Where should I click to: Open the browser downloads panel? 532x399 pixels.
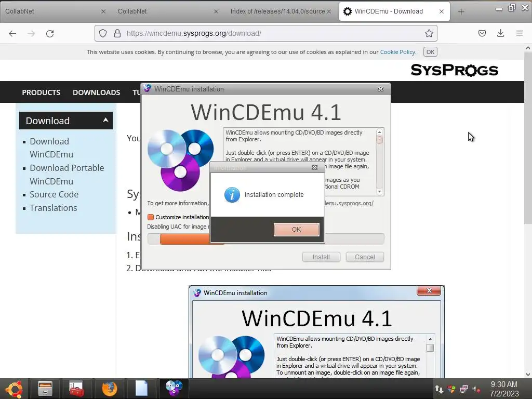[x=500, y=33]
